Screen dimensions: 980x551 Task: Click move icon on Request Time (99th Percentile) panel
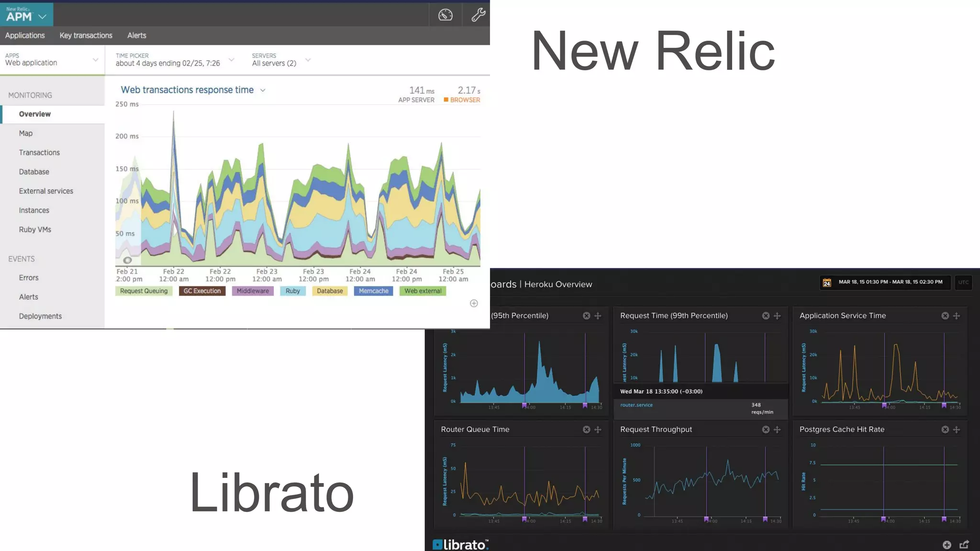[777, 316]
